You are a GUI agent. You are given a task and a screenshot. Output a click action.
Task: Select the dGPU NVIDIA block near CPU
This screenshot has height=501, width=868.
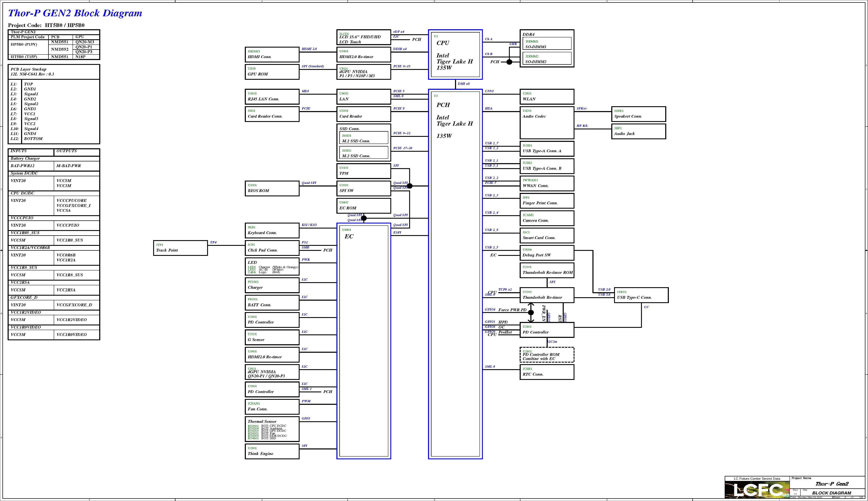pos(363,72)
